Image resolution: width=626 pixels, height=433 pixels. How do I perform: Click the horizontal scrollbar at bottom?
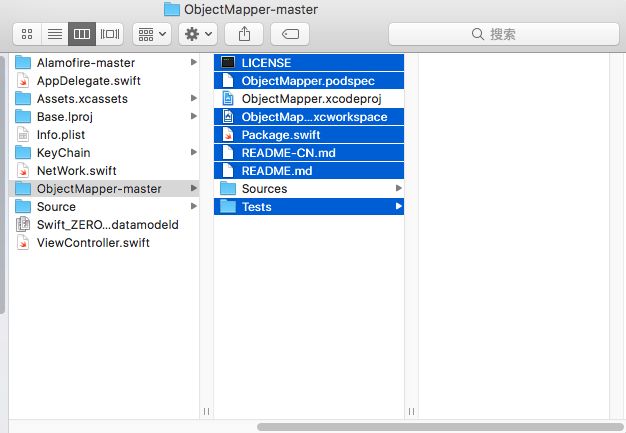click(x=440, y=427)
